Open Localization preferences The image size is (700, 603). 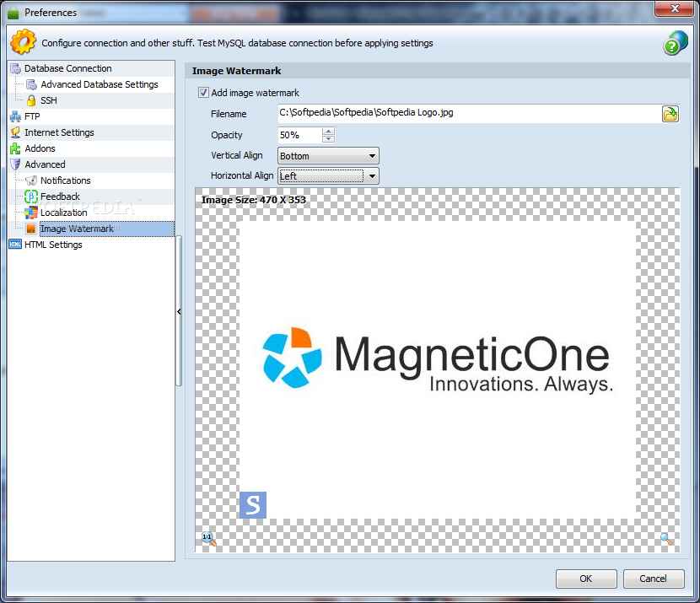click(x=64, y=213)
